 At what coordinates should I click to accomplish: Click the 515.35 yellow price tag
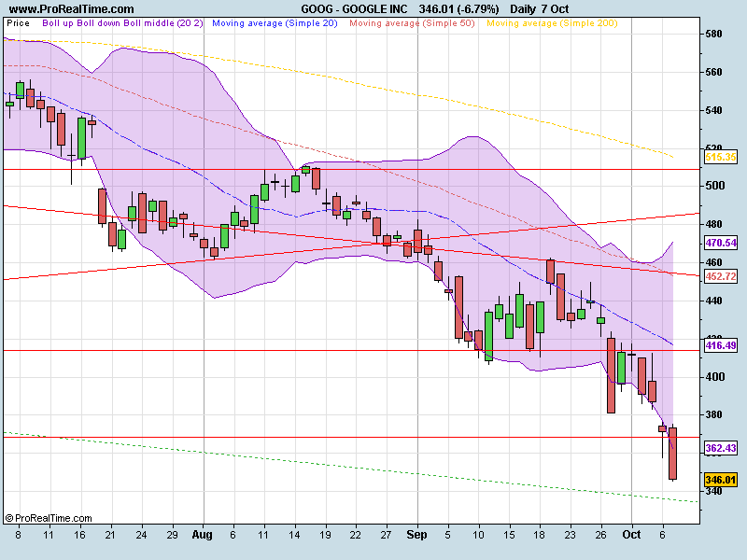721,157
